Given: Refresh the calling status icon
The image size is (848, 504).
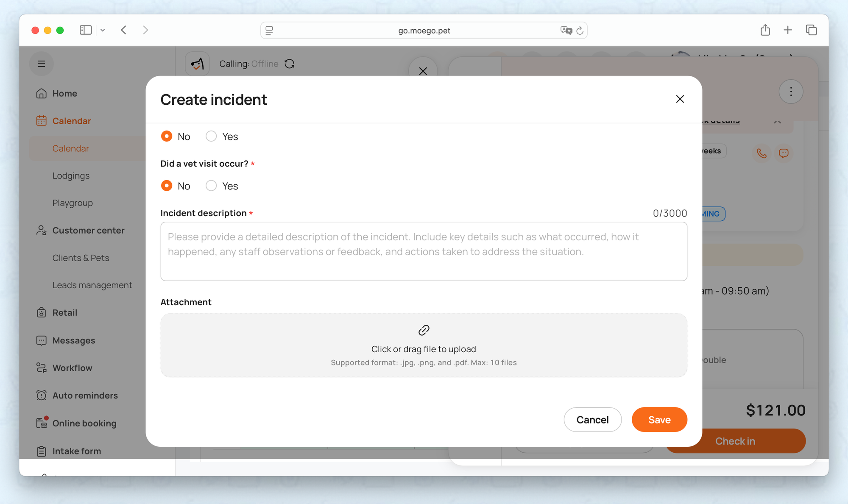Looking at the screenshot, I should (290, 64).
